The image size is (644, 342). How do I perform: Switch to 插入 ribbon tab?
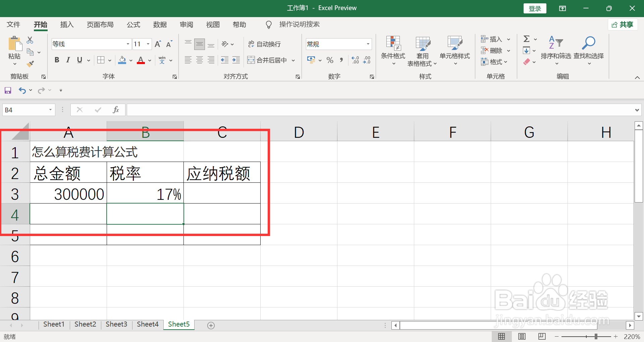click(x=67, y=24)
